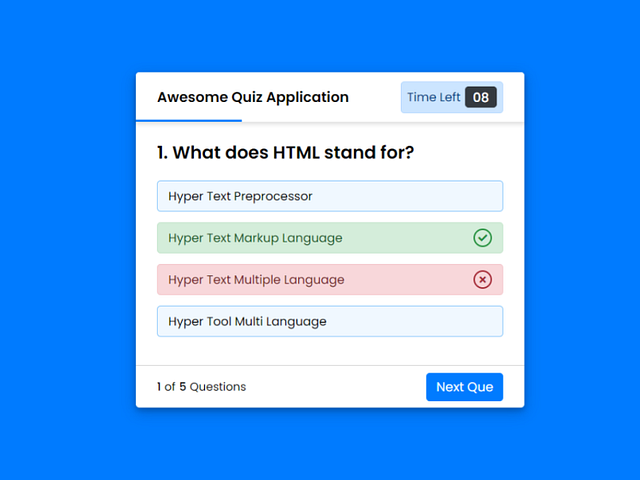The image size is (640, 480).
Task: Click the Time Left label
Action: tap(433, 97)
